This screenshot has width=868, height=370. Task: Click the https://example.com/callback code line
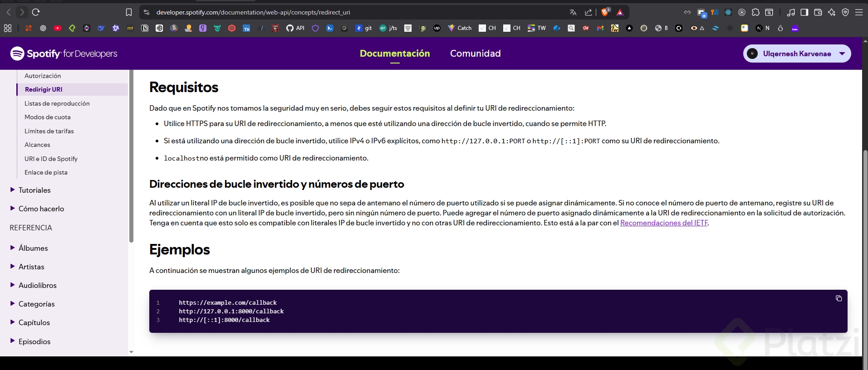228,302
